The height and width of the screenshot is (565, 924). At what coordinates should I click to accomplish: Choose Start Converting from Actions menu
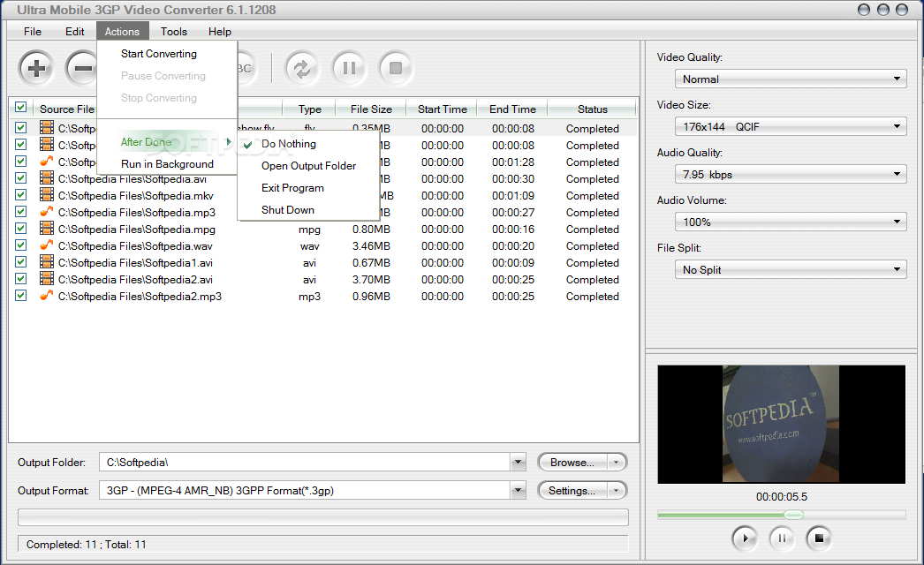tap(167, 54)
